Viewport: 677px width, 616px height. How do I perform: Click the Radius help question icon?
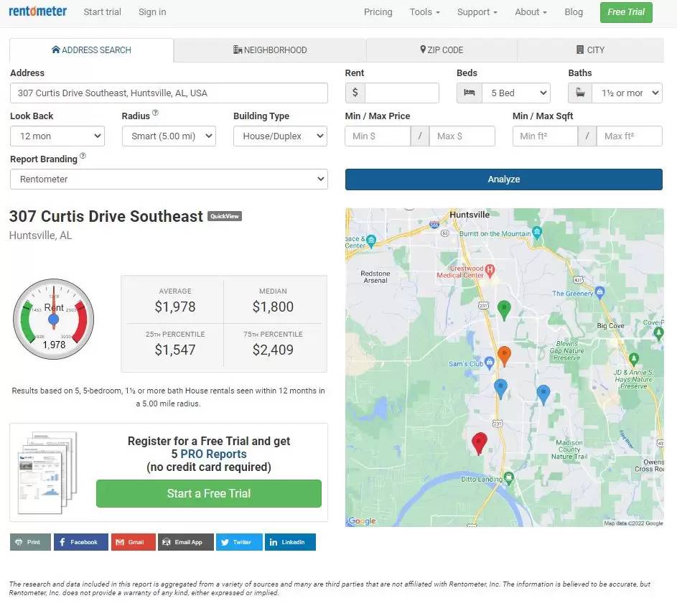[156, 113]
